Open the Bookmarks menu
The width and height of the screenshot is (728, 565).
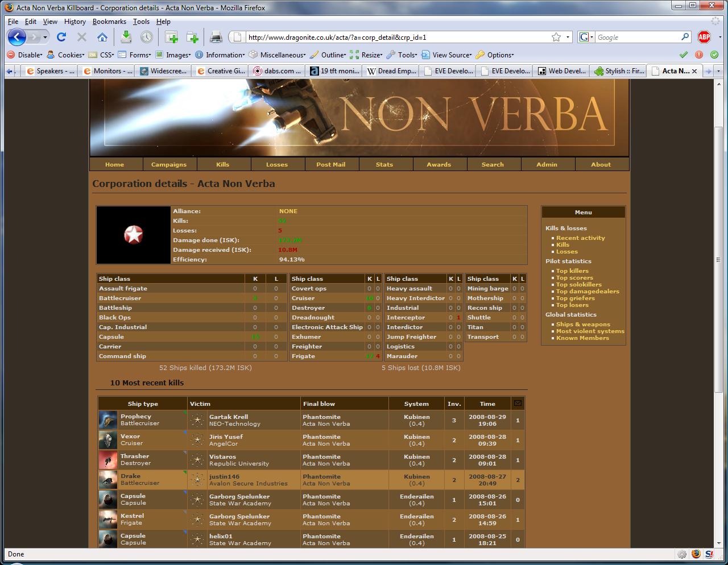[x=109, y=22]
